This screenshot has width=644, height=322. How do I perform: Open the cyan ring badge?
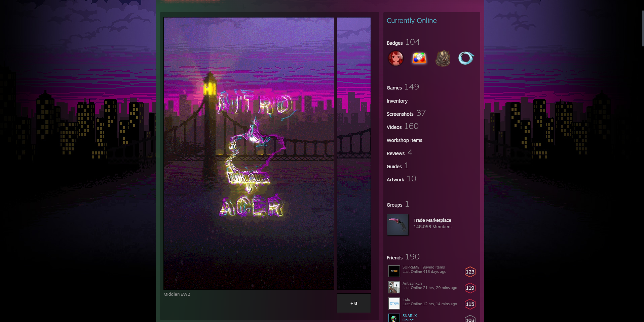(x=466, y=58)
